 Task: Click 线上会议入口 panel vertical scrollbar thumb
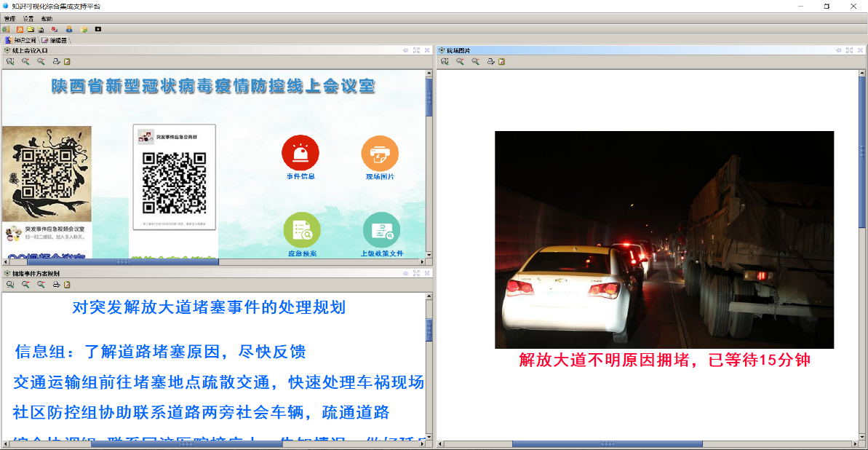[429, 97]
